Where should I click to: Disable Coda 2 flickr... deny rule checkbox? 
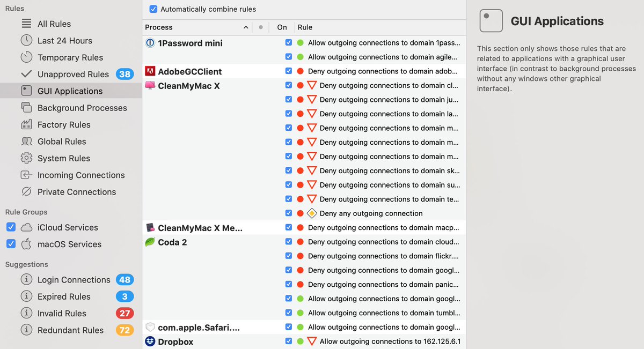(x=289, y=256)
